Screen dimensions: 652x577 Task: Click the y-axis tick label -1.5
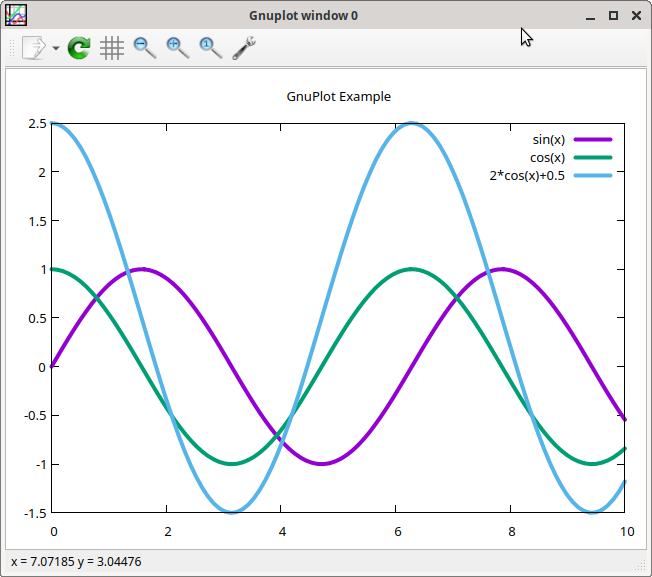[x=35, y=513]
